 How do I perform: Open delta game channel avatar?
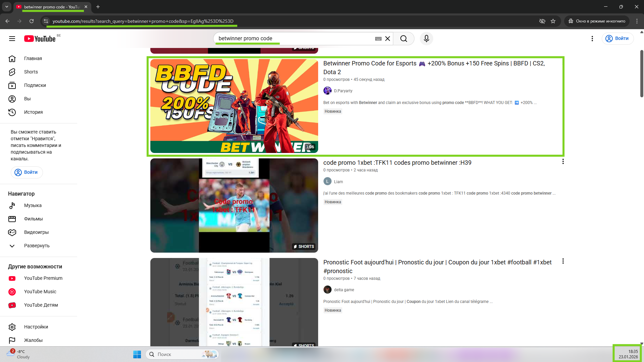point(328,290)
